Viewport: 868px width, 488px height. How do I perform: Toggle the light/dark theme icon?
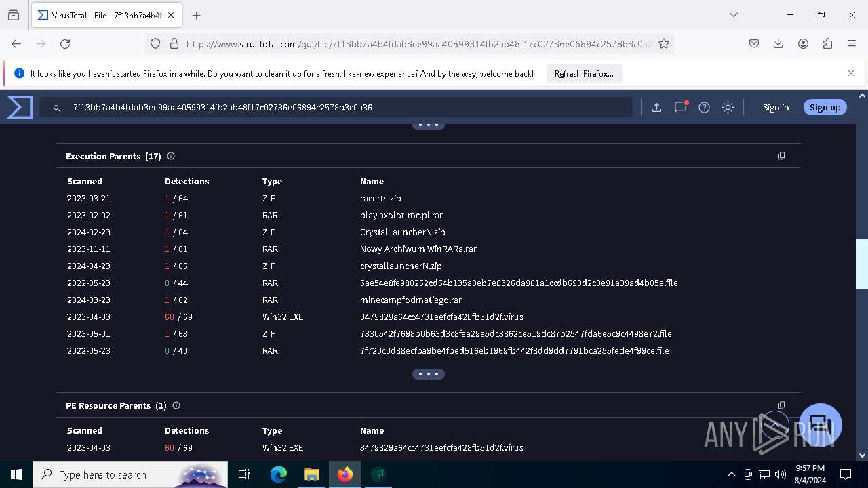click(728, 107)
